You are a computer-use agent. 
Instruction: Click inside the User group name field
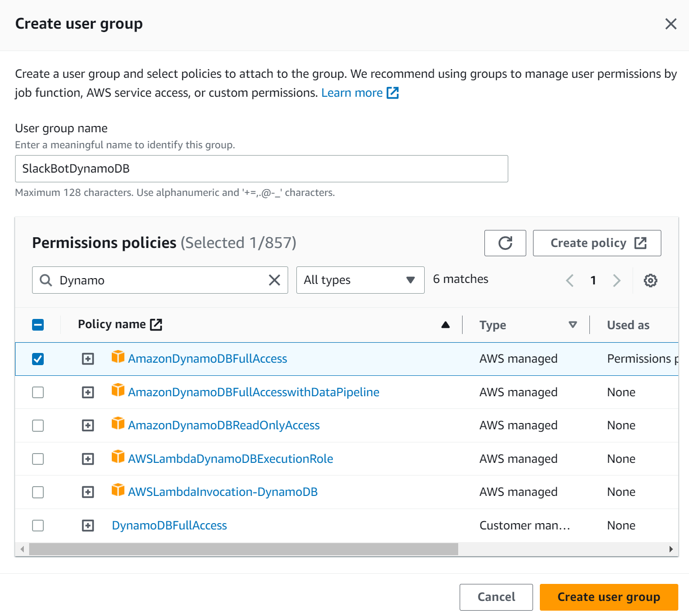coord(261,169)
